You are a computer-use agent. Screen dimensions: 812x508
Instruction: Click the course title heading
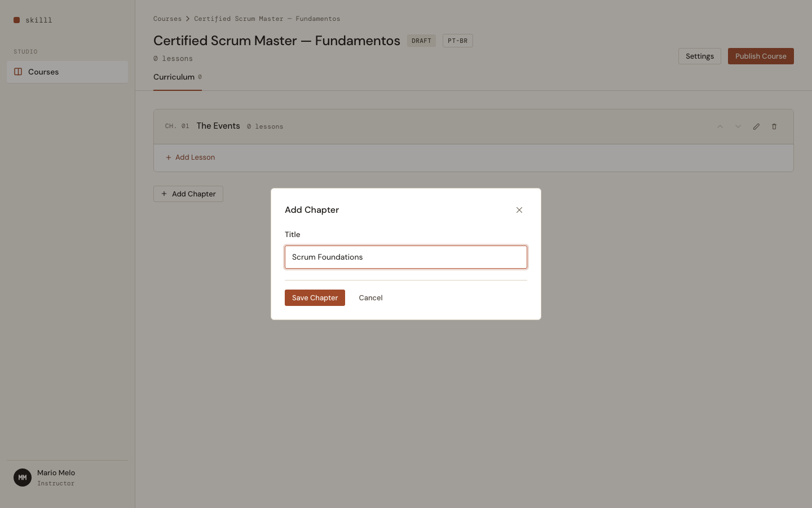277,41
